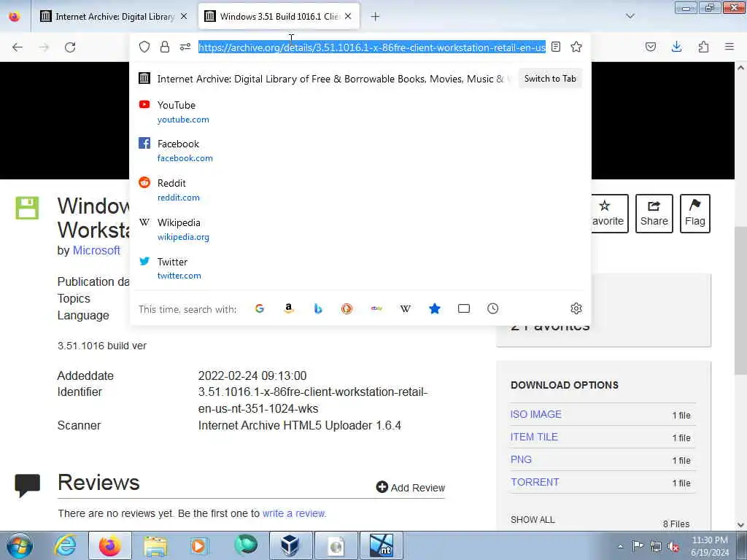Search this time with DuckDuckGo
The image size is (747, 560).
click(347, 308)
